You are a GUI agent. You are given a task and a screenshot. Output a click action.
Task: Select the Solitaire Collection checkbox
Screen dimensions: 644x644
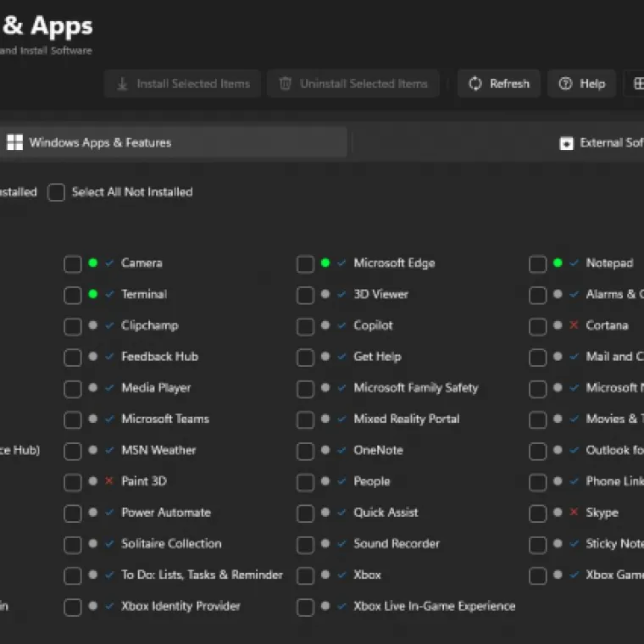(73, 545)
